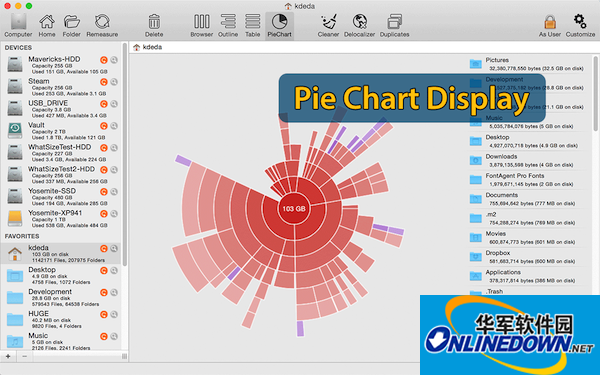Select WhatSizeTest-HDD device
The height and width of the screenshot is (375, 600).
[x=61, y=153]
